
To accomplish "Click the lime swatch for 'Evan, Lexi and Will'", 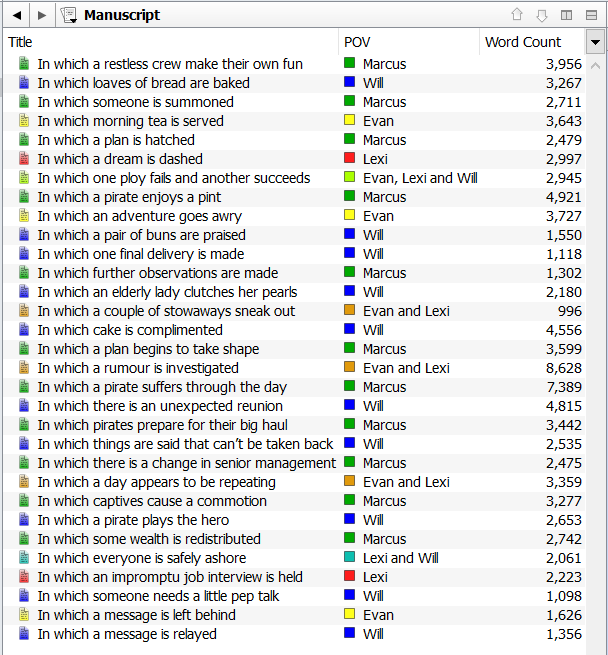I will point(350,178).
